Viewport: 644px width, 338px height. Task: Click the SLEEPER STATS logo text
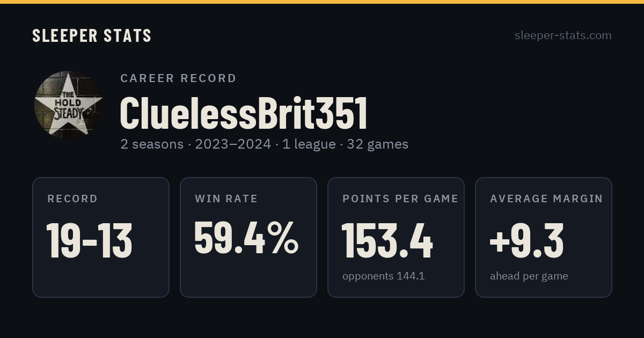tap(92, 36)
